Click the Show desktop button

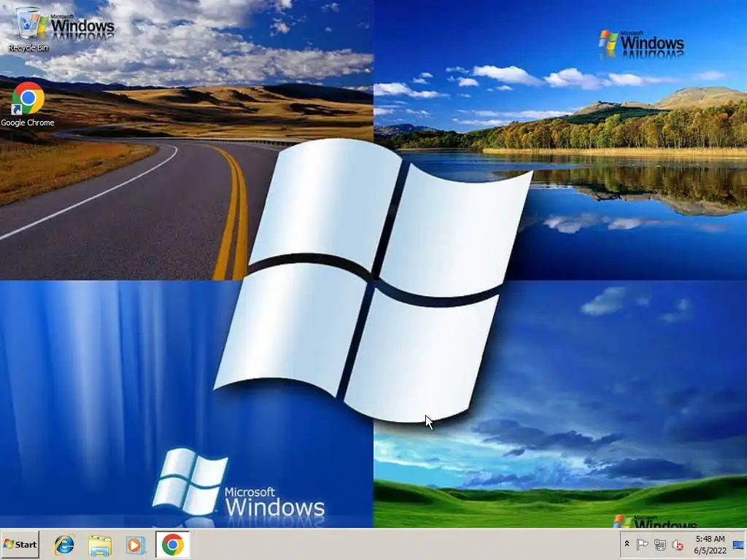click(x=739, y=544)
